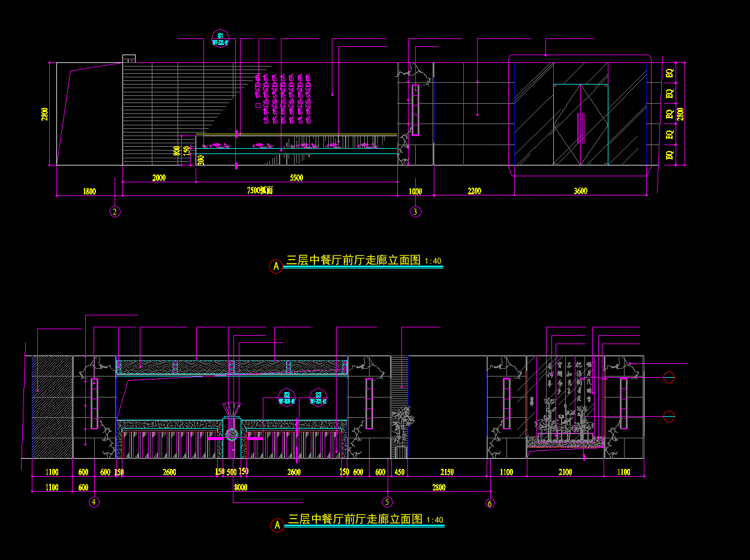750x560 pixels.
Task: Pick the 1800 dimension text
Action: point(89,191)
